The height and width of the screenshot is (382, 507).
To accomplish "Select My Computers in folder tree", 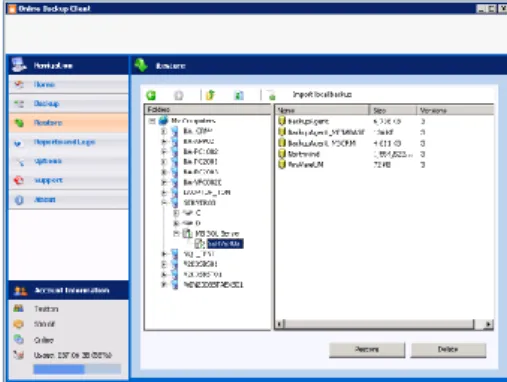I will [193, 121].
